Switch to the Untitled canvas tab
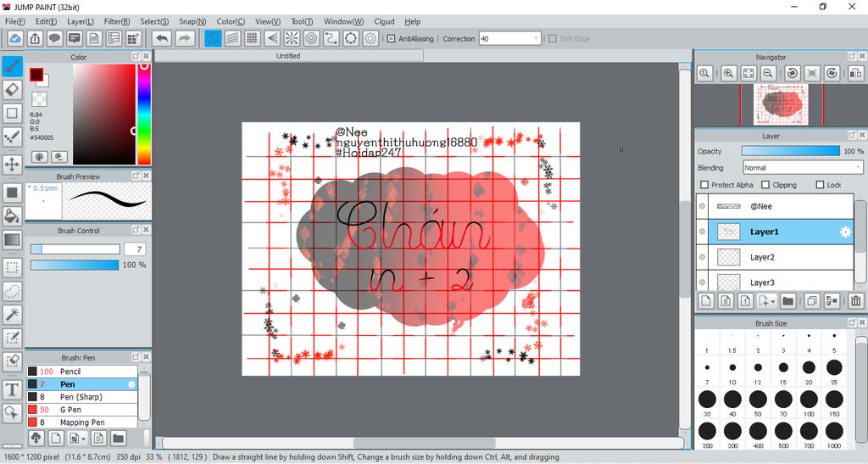Viewport: 868px width, 464px height. (288, 56)
